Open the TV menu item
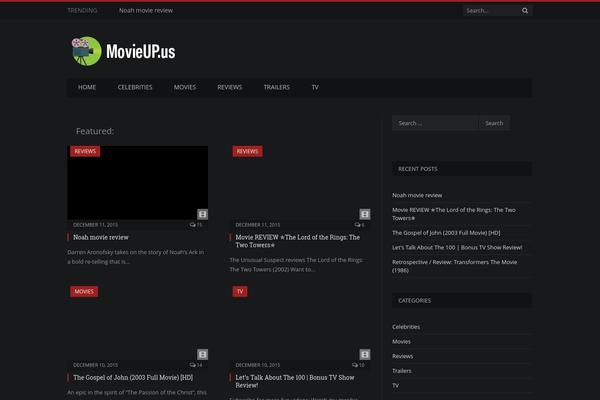Screen dimensions: 600x400 coord(315,87)
